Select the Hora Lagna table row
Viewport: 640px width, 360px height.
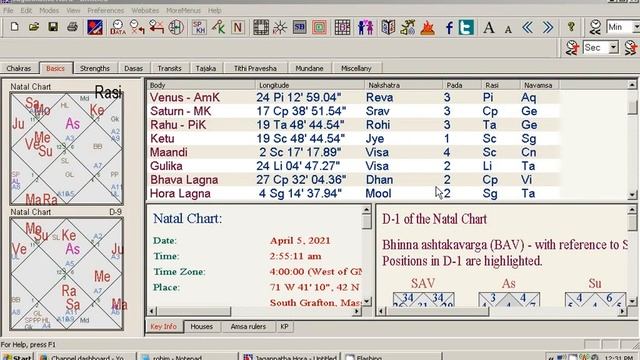click(x=353, y=193)
